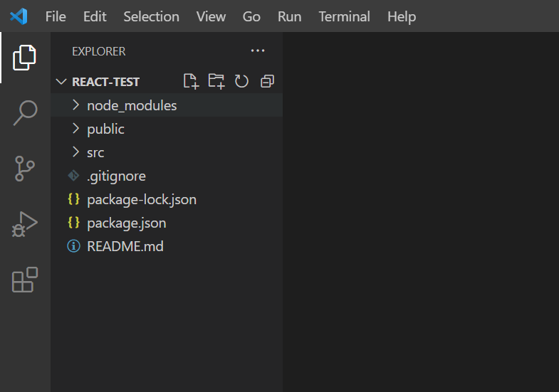Select the node_modules folder name
559x392 pixels.
click(x=132, y=105)
